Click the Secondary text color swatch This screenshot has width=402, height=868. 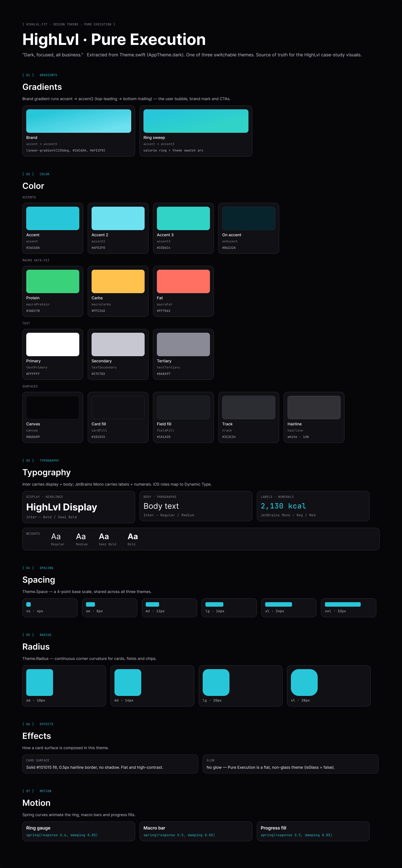(118, 344)
